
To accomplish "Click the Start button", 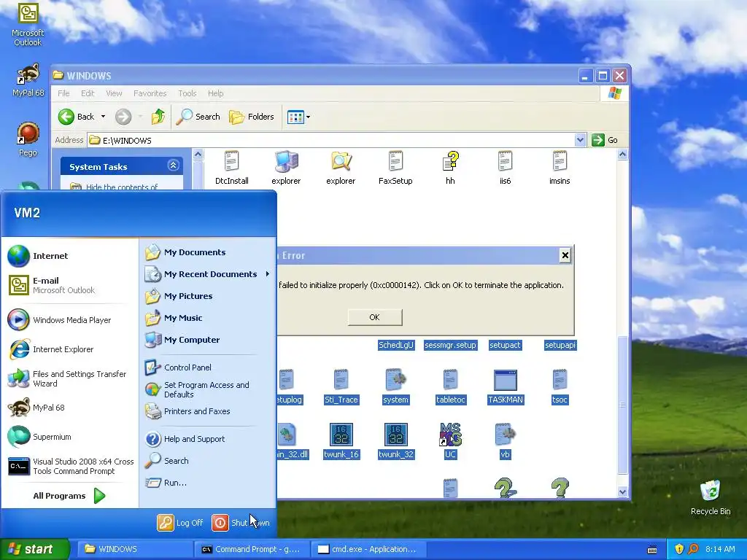I will tap(34, 549).
